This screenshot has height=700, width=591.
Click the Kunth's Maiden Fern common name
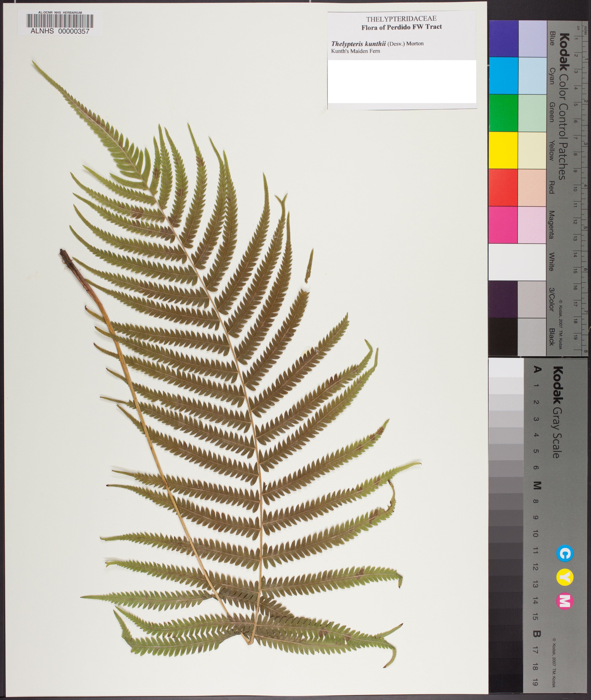pyautogui.click(x=355, y=51)
